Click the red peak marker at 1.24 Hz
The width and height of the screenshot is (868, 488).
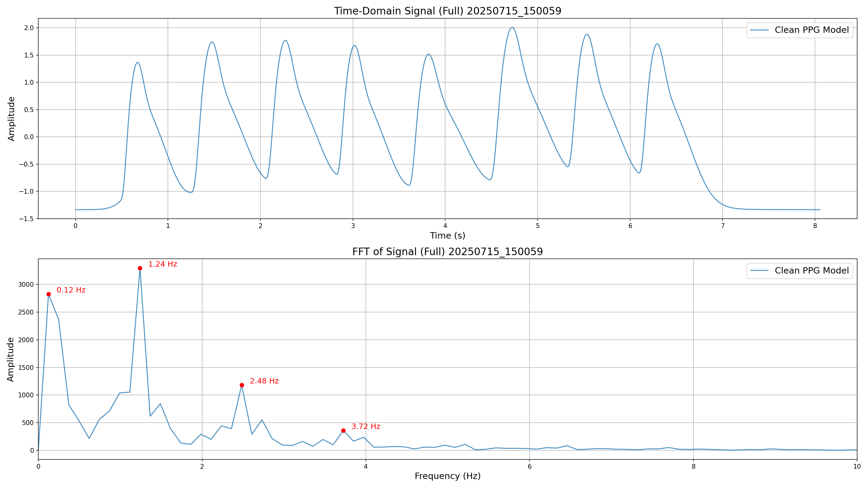[140, 268]
